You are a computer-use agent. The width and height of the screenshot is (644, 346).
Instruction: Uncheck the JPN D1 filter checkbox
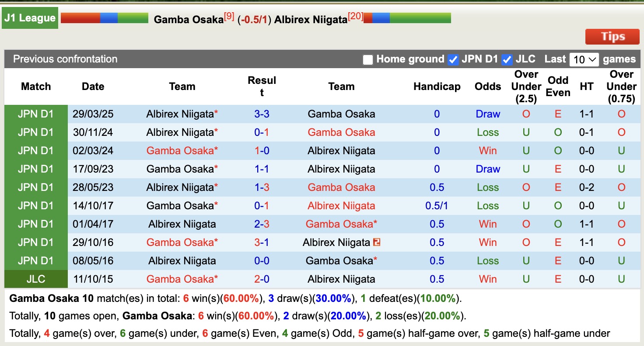[x=453, y=59]
